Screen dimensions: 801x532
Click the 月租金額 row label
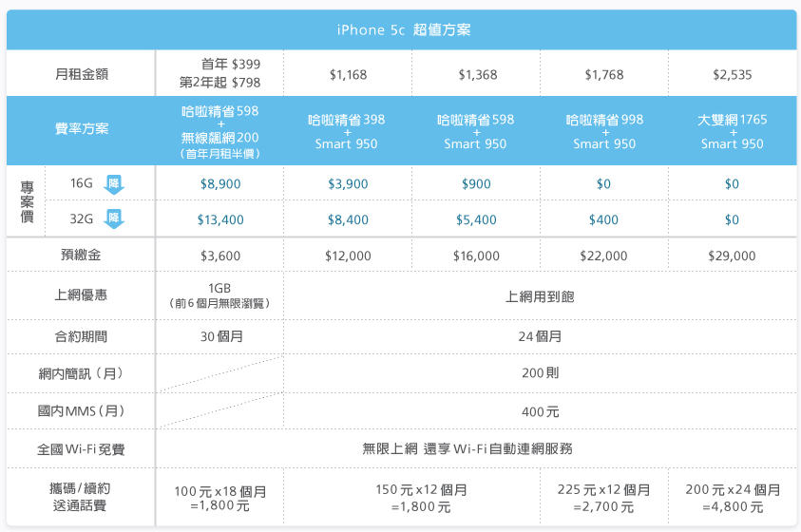point(82,74)
